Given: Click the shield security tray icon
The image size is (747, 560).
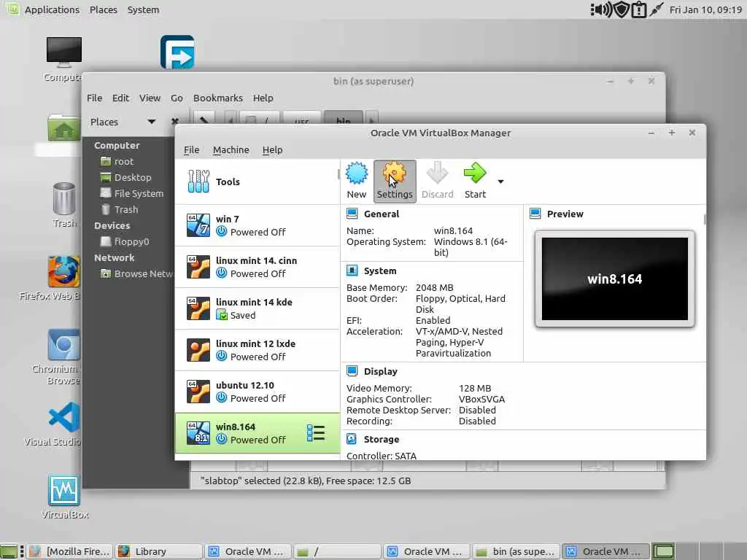Looking at the screenshot, I should coord(622,9).
